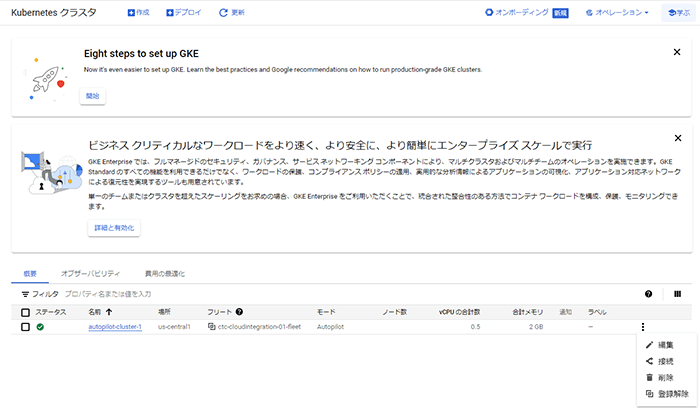Choose 編集 (Edit) from the context menu
700x412 pixels.
click(x=667, y=345)
